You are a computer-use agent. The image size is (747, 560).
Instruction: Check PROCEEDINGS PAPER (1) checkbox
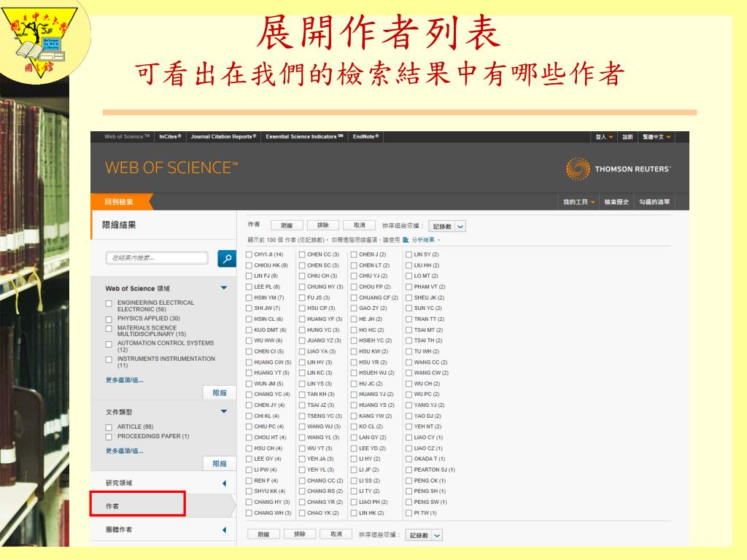click(109, 437)
